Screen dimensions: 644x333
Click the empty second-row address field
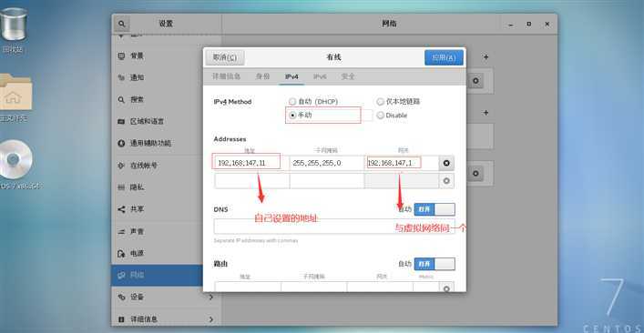click(251, 181)
